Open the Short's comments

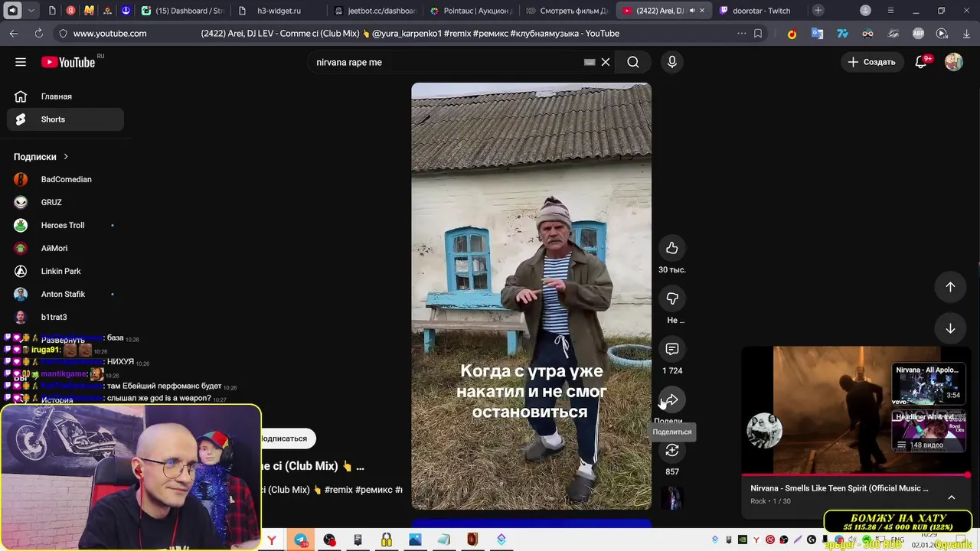(x=672, y=349)
